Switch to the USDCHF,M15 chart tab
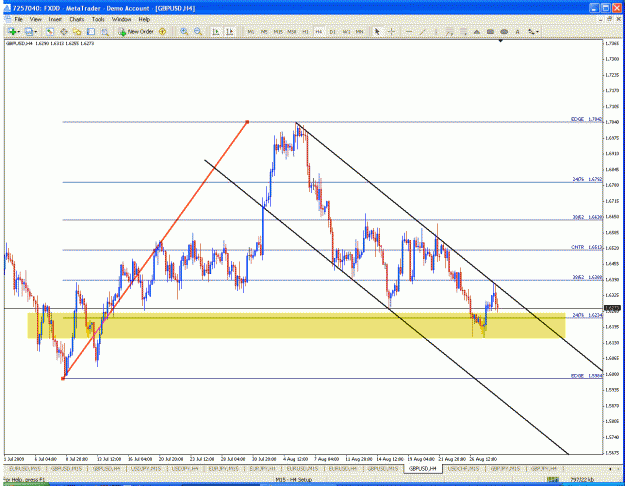The image size is (625, 486). pyautogui.click(x=463, y=469)
